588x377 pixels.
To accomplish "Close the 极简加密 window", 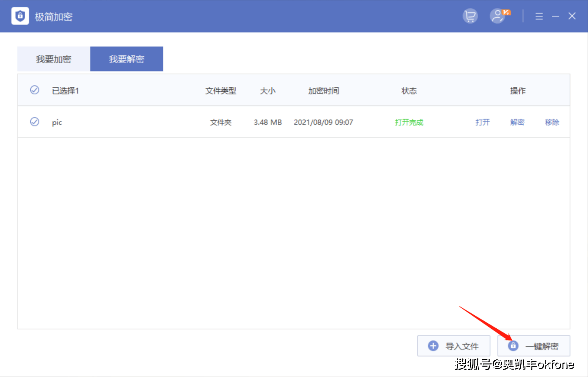I will [572, 16].
